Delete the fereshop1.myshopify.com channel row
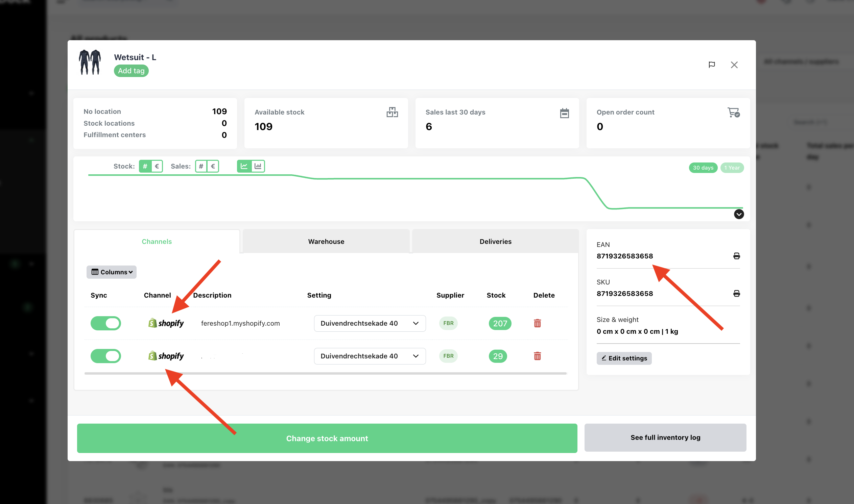The height and width of the screenshot is (504, 854). (537, 323)
